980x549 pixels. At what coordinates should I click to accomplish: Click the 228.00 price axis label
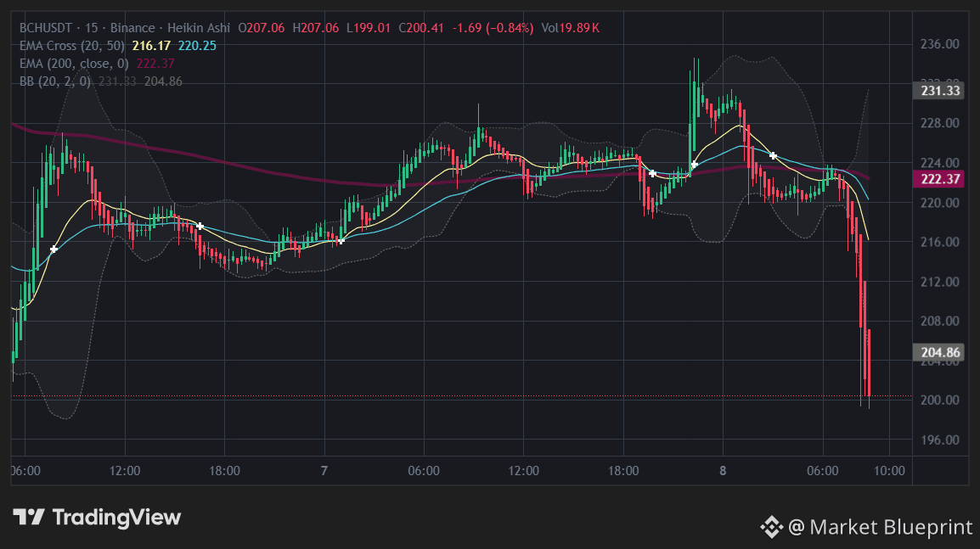939,123
